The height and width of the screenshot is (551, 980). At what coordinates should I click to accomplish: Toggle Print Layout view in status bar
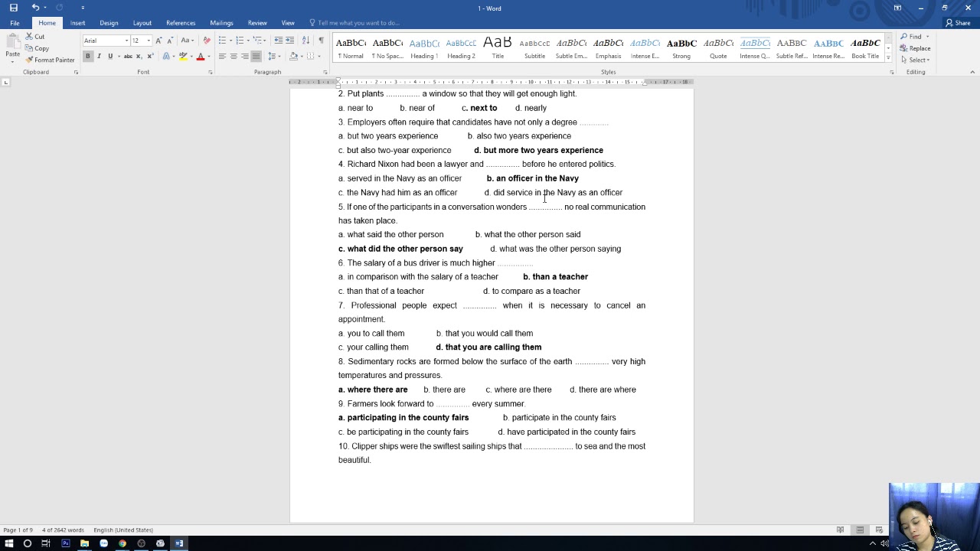point(860,530)
